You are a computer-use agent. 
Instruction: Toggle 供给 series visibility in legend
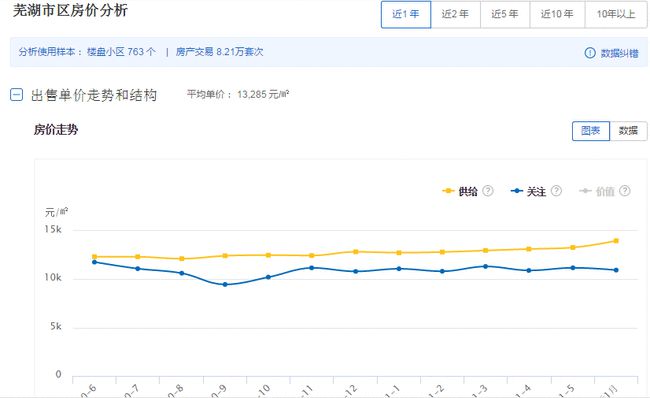(468, 191)
